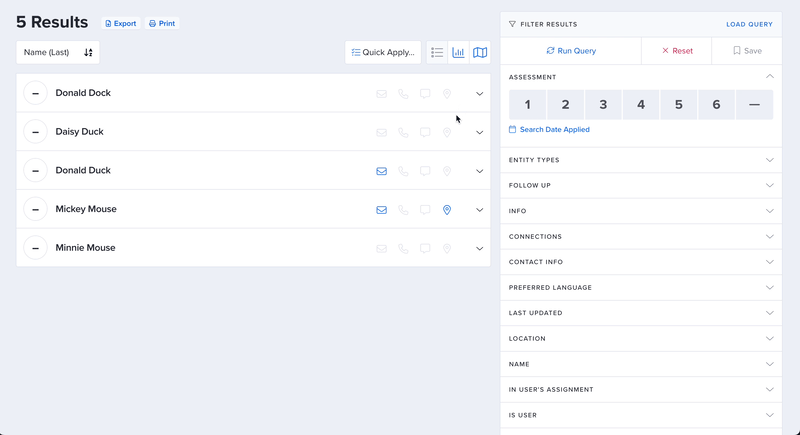
Task: Show Mickey Mouse's location pin
Action: (447, 210)
